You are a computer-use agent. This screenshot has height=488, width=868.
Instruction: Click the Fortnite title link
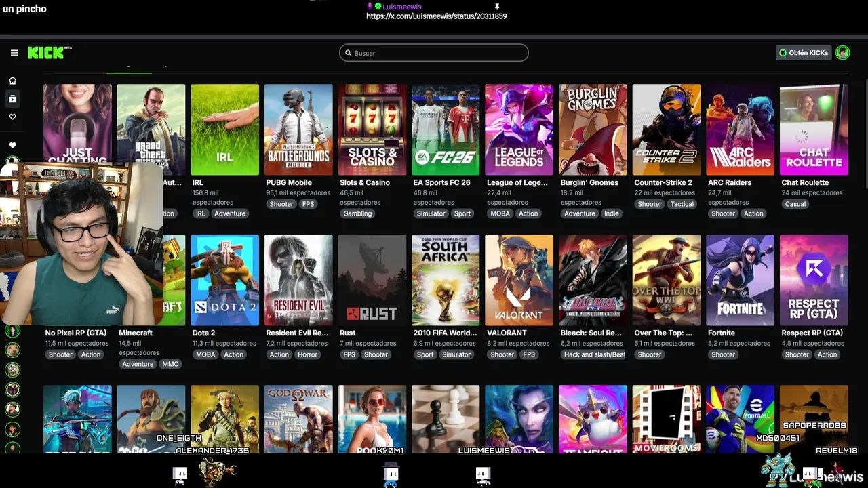[x=722, y=333]
